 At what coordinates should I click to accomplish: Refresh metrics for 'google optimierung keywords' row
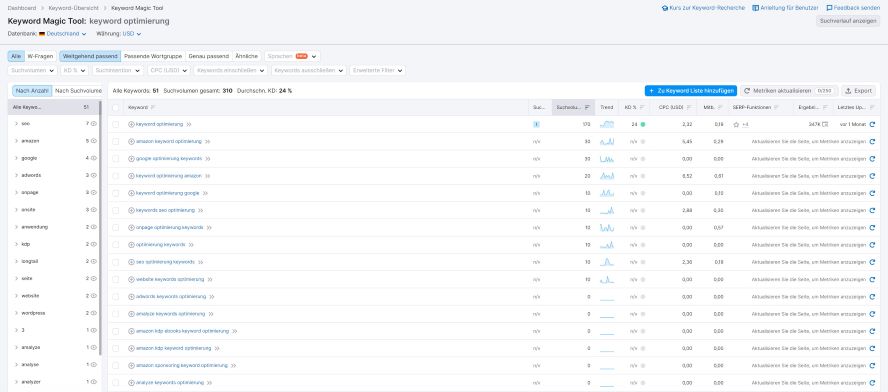(872, 159)
